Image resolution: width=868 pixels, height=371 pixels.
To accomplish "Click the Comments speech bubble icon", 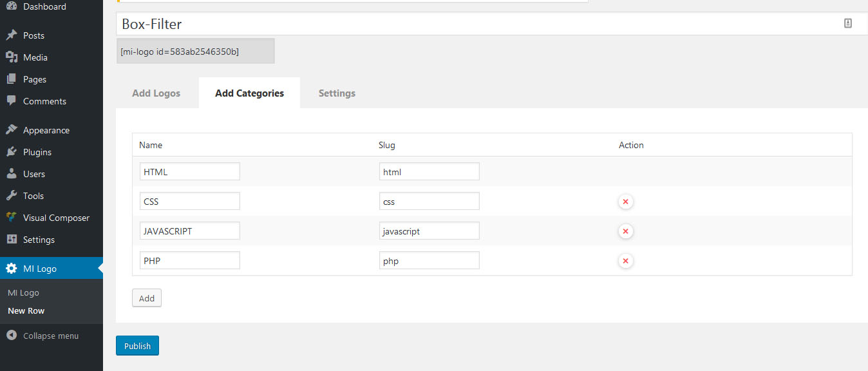I will tap(11, 101).
